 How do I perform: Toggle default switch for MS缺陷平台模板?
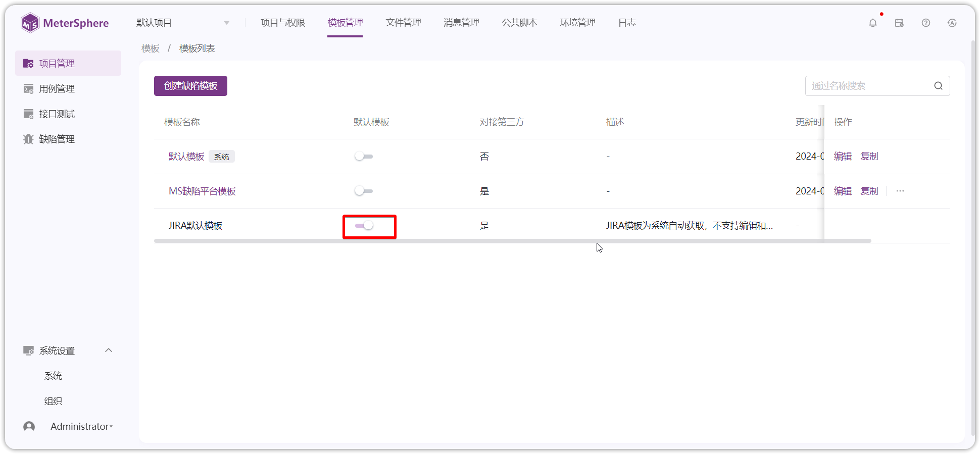[364, 191]
